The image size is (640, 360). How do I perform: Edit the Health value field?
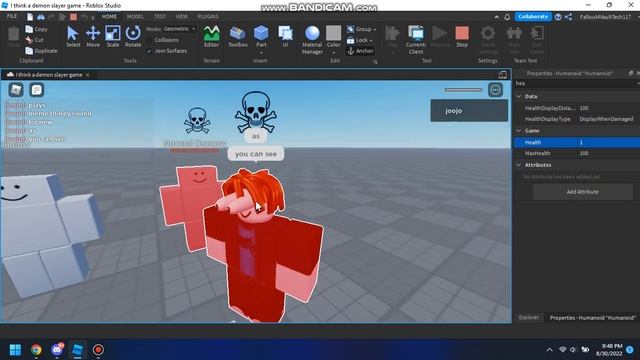(608, 142)
